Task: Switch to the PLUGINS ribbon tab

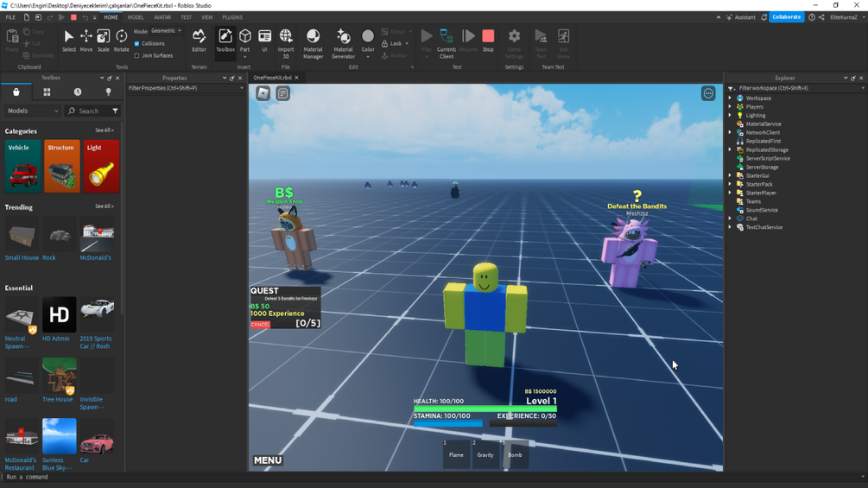Action: coord(232,17)
